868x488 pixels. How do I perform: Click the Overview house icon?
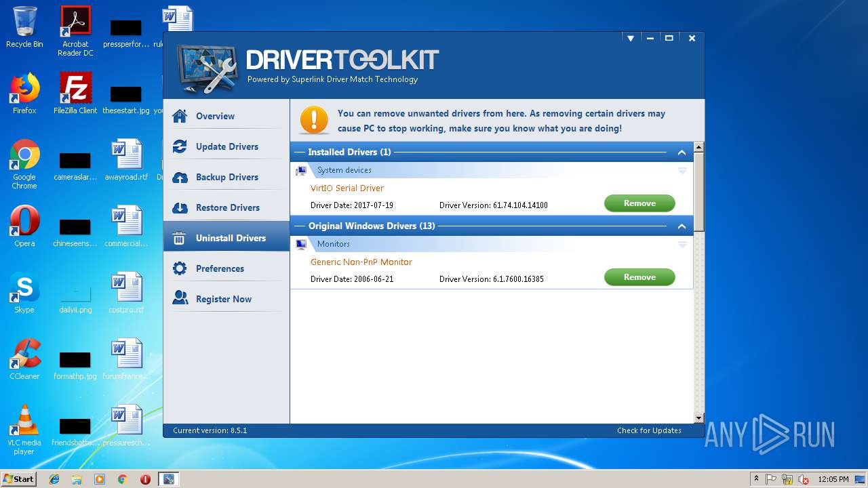[x=180, y=116]
